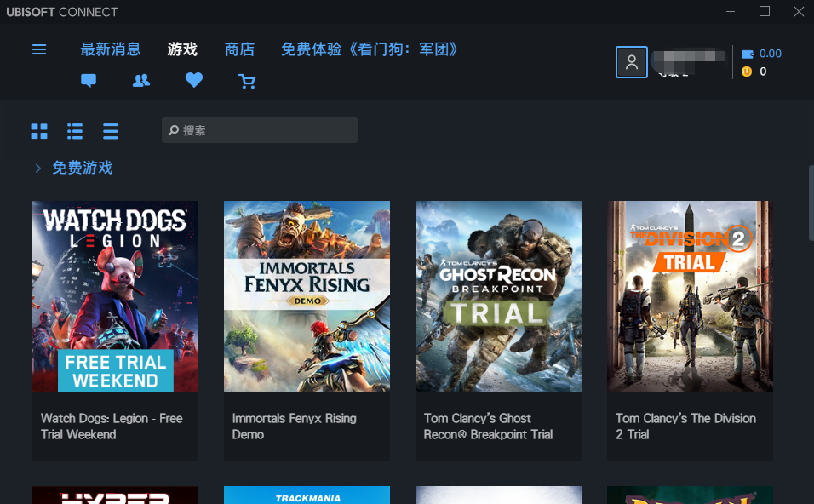Screen dimensions: 814x504
Task: Select the 游戏 tab
Action: [x=182, y=49]
